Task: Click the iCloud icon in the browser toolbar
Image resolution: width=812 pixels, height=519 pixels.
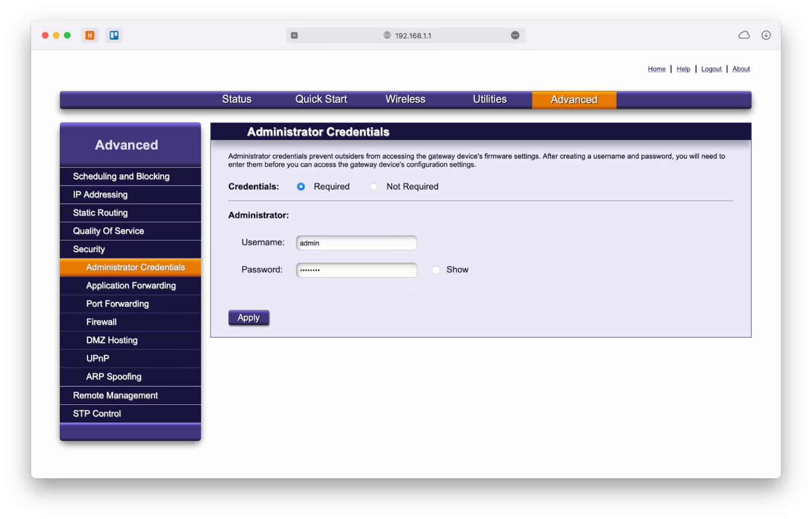Action: tap(743, 34)
